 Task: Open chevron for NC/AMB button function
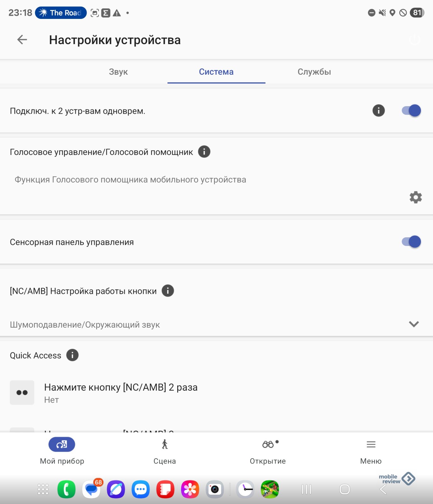(x=413, y=324)
